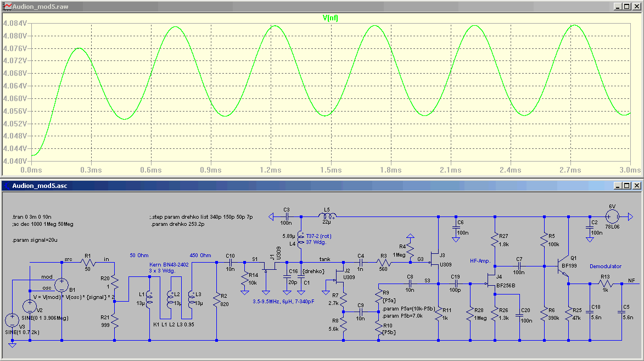Select the .step param drehko list text
The image size is (644, 361).
201,216
